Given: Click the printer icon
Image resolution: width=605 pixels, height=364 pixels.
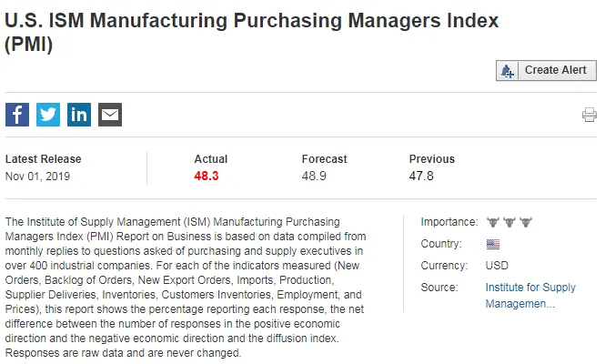Looking at the screenshot, I should pos(590,115).
